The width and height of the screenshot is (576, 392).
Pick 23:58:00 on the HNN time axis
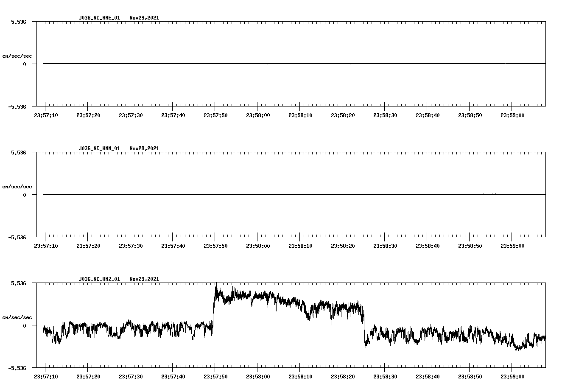258,246
